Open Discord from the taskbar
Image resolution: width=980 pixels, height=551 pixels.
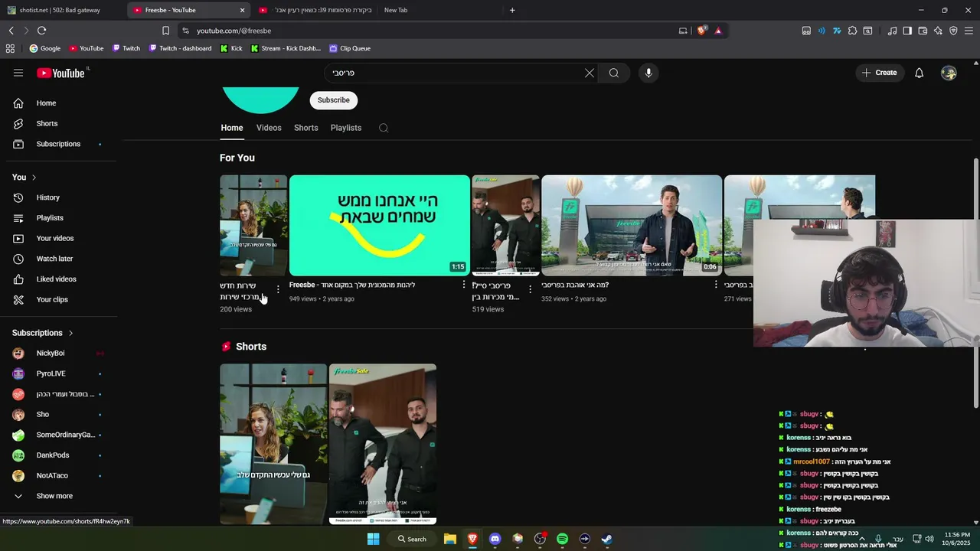(x=495, y=539)
